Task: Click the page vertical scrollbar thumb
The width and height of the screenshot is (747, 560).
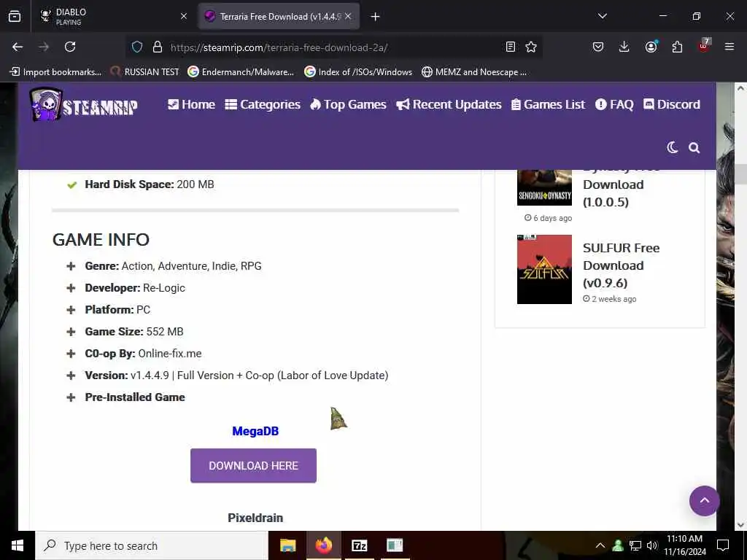Action: pos(740,174)
